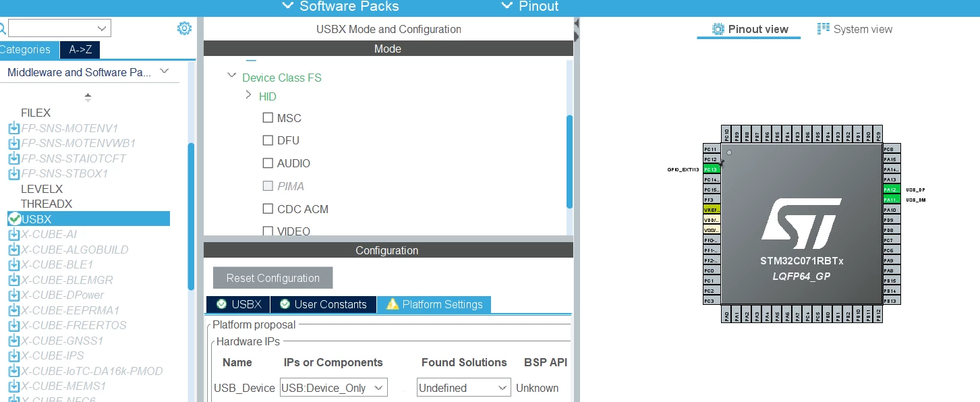Screen dimensions: 980x402
Task: Expand the HID tree node
Action: coord(249,96)
